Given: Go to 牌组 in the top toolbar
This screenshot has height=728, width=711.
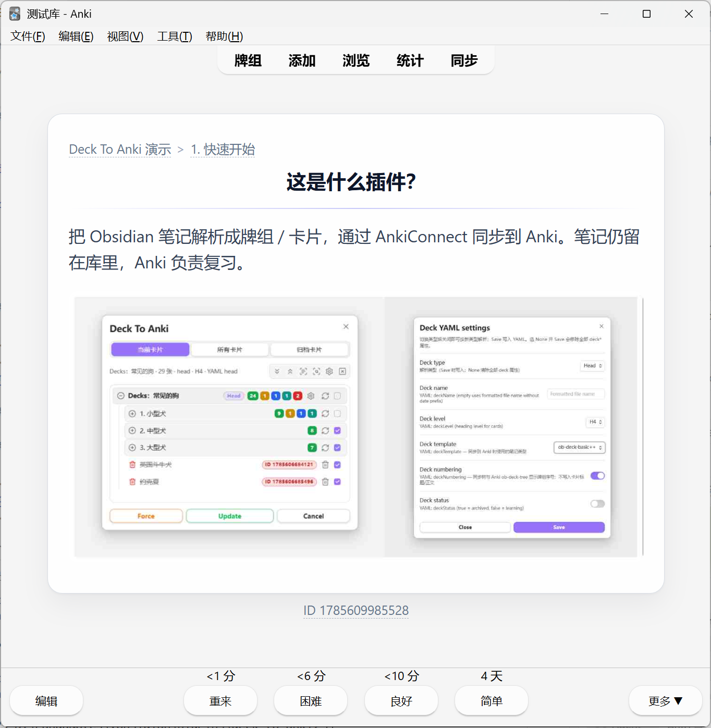Looking at the screenshot, I should [248, 60].
